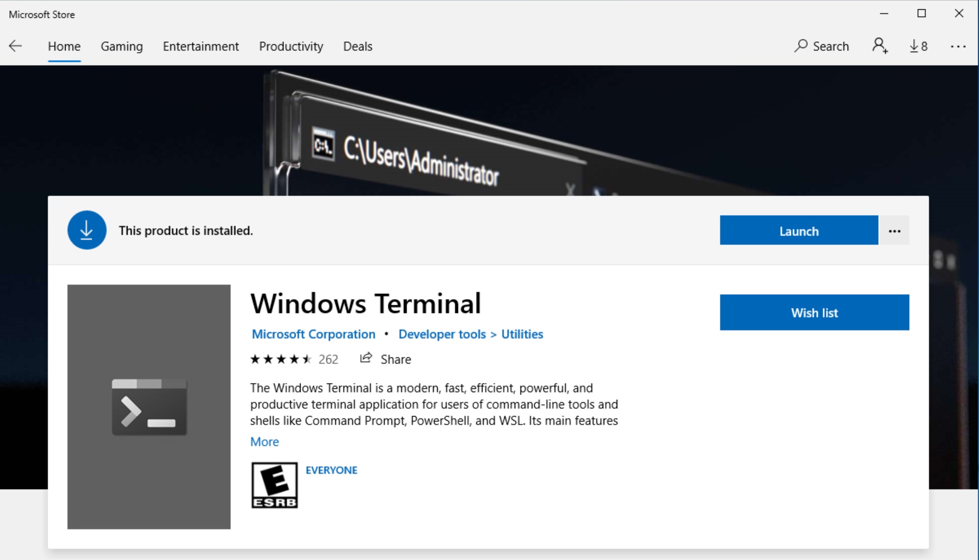Image resolution: width=979 pixels, height=560 pixels.
Task: Click the user account icon
Action: point(880,46)
